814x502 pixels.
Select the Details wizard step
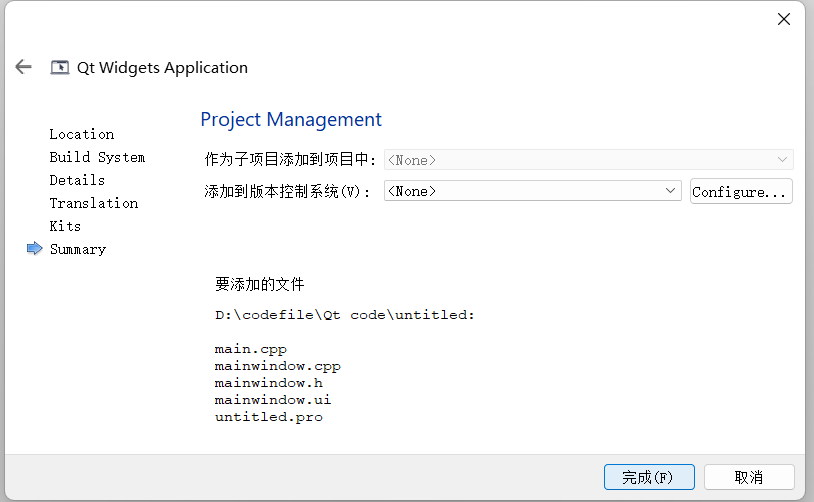coord(77,180)
